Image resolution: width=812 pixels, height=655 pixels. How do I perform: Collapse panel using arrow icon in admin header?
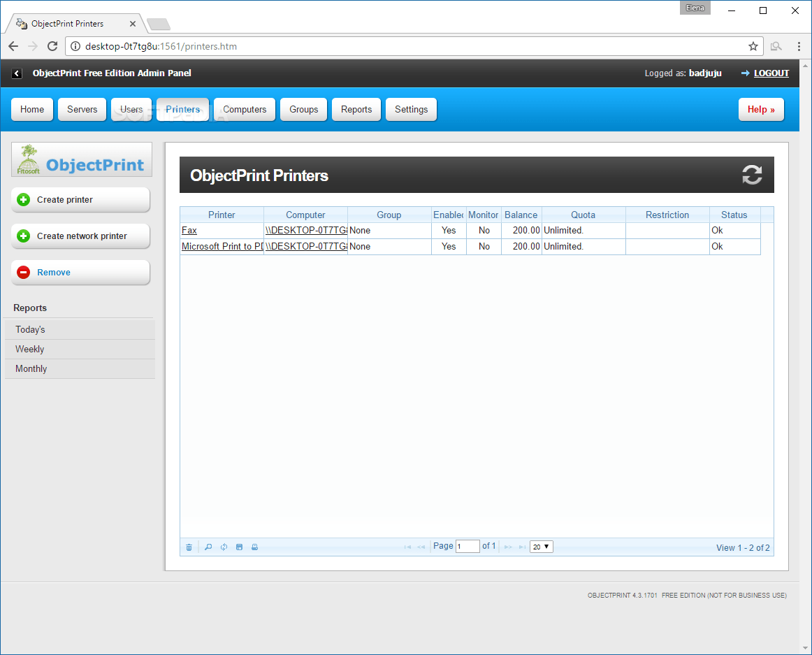click(17, 73)
